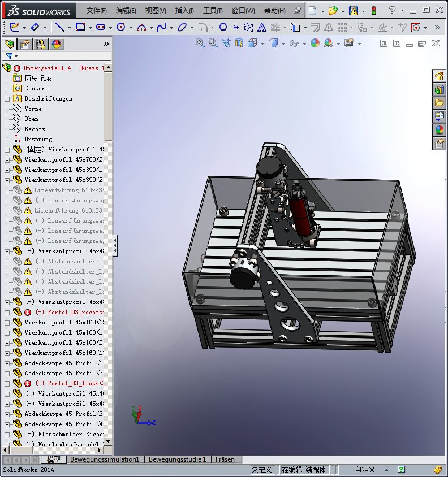Select the Sensors folder
Screen dimensions: 448x477
pos(36,88)
